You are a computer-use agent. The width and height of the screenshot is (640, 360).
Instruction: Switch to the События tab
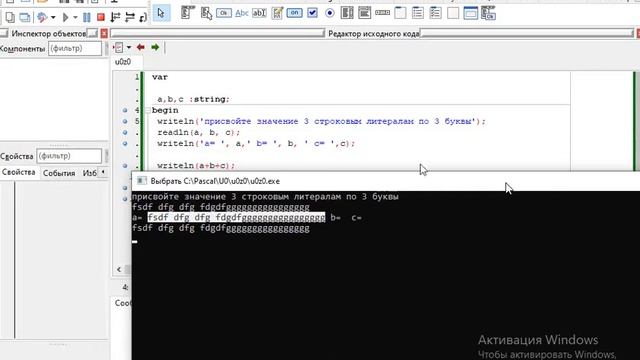[59, 173]
